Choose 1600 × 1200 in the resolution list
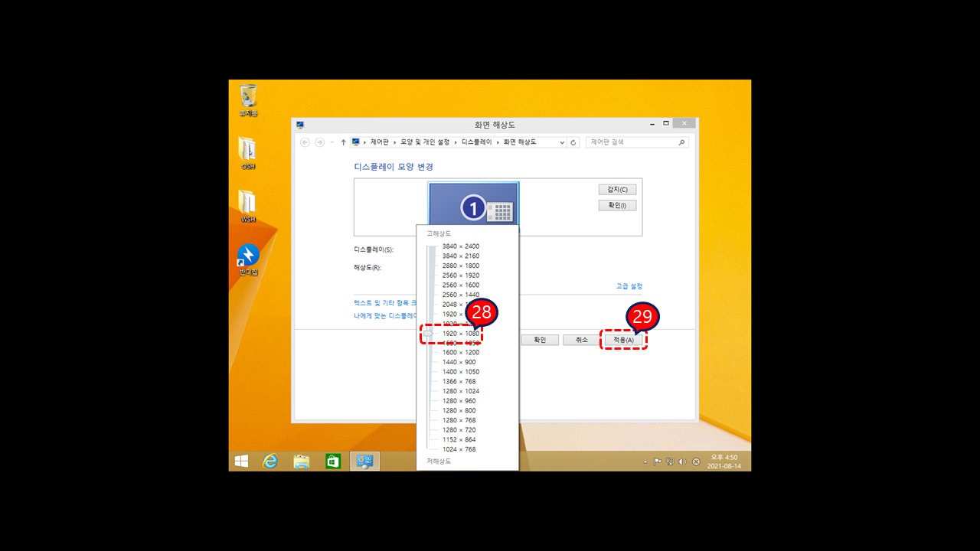This screenshot has width=980, height=551. (461, 353)
